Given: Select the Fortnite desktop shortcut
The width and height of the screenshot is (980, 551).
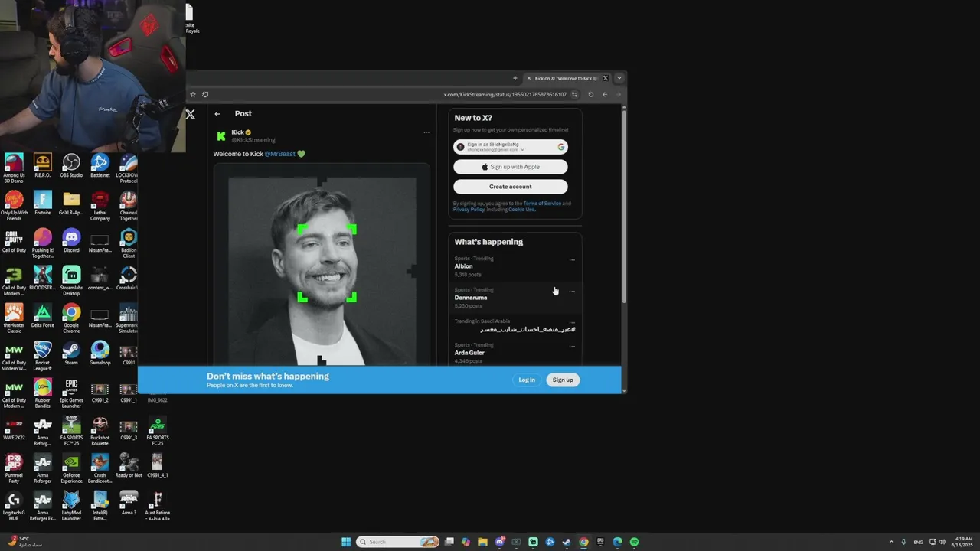Looking at the screenshot, I should tap(43, 204).
